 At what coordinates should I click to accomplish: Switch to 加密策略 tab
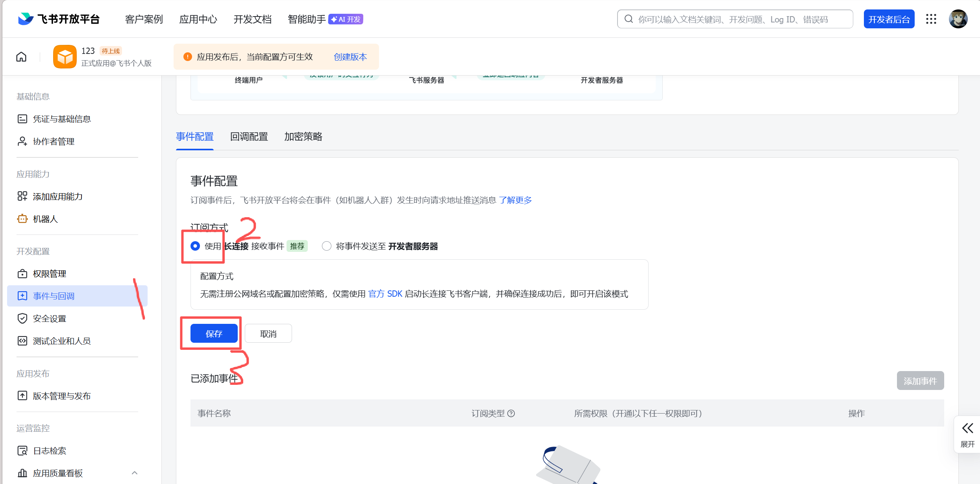point(303,137)
